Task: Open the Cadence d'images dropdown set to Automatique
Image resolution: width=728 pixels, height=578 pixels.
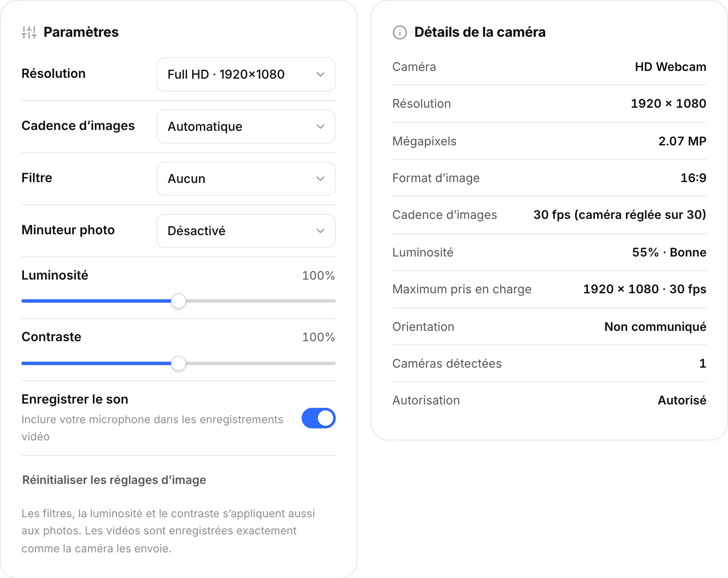Action: (246, 127)
